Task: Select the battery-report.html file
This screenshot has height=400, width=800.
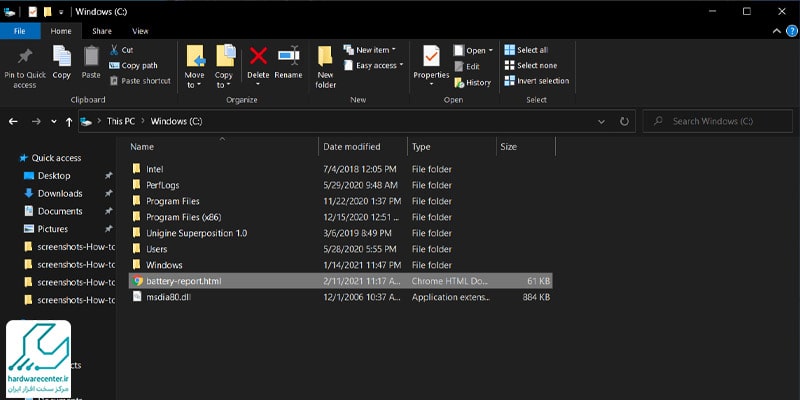Action: point(340,281)
